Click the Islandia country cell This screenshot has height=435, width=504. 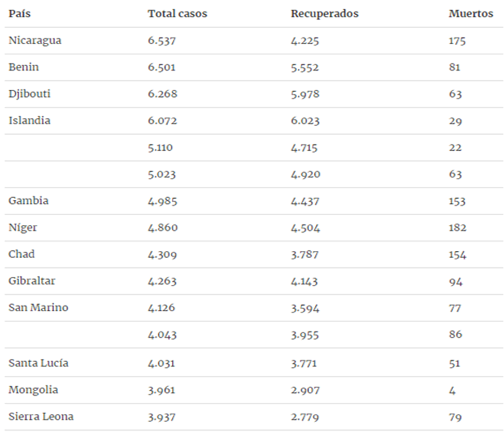(x=29, y=120)
